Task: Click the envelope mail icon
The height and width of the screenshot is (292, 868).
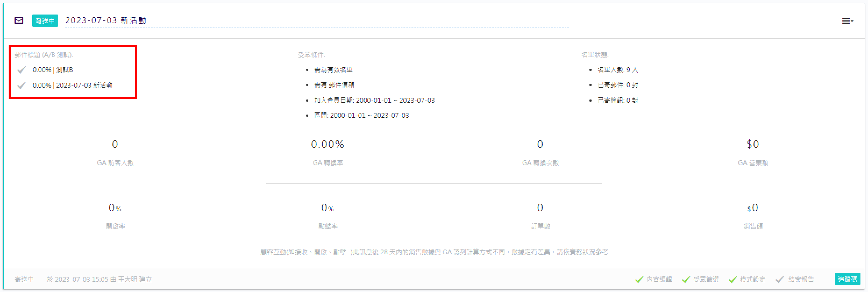Action: (x=19, y=20)
